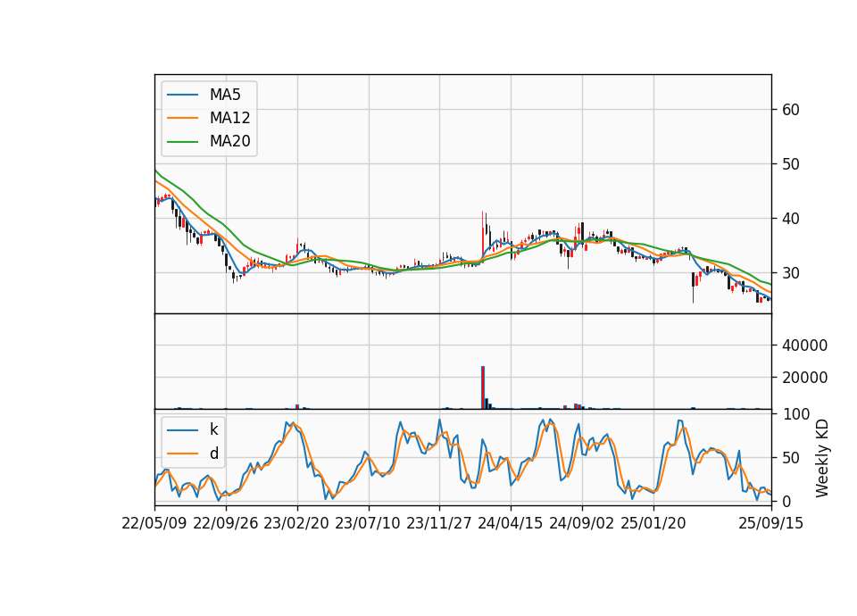
Task: Click the 25/01/20 date axis label
Action: [653, 523]
